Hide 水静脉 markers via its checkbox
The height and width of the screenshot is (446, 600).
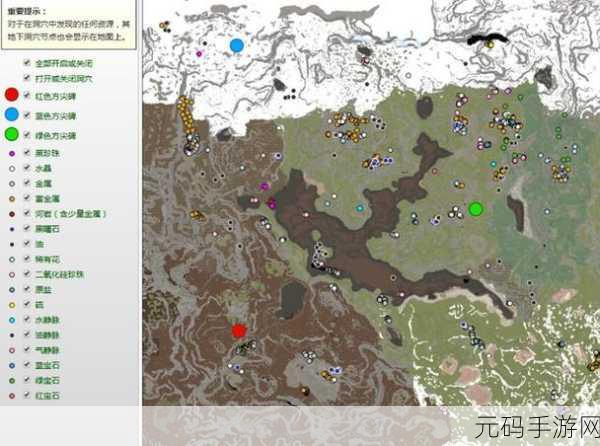point(27,319)
